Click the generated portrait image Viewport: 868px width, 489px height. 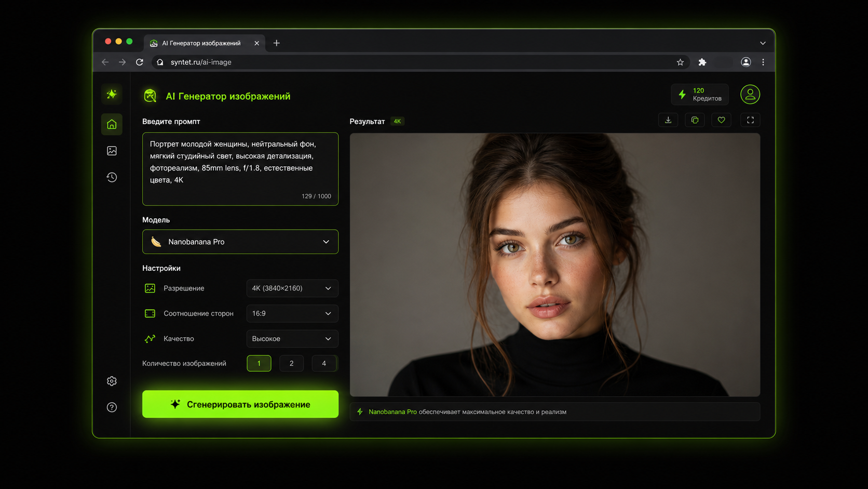(x=555, y=265)
